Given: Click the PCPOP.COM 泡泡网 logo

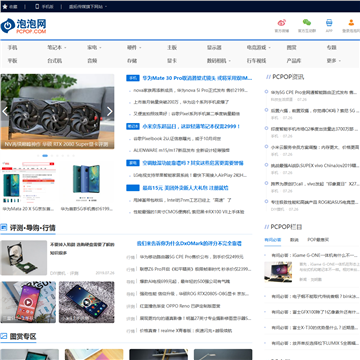Looking at the screenshot, I should click(x=23, y=26).
